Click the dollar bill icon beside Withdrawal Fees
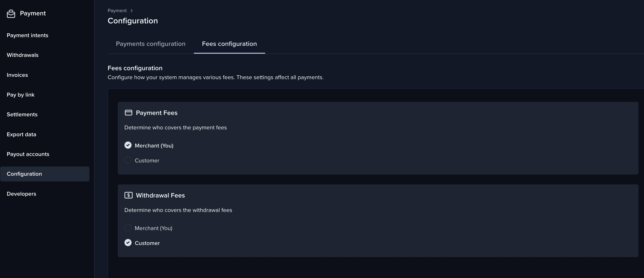Image resolution: width=644 pixels, height=278 pixels. (x=128, y=195)
